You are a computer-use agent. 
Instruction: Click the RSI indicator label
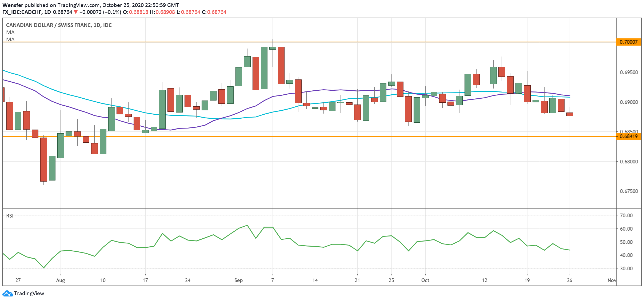click(x=10, y=216)
